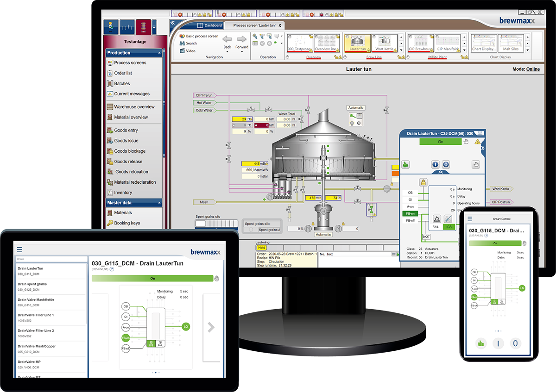Click the Materials icon under Master data
Screen dimensions: 556x392
110,212
